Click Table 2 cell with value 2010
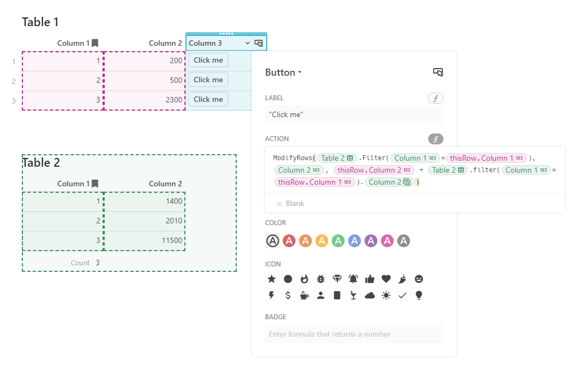 pos(145,221)
